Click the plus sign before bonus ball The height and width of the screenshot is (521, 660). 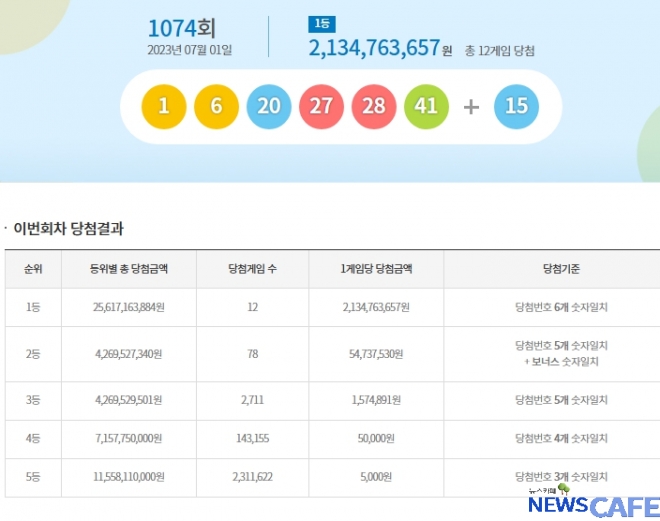tap(471, 106)
